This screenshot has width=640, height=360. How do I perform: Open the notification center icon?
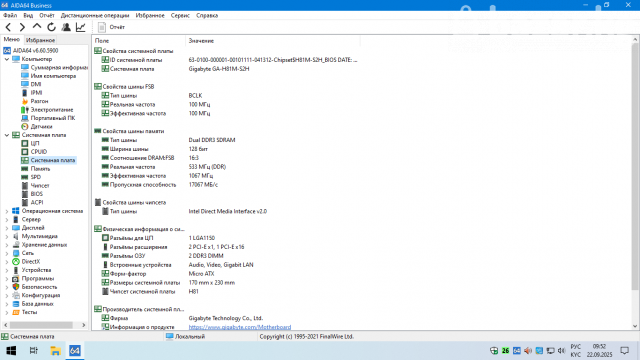(625, 351)
